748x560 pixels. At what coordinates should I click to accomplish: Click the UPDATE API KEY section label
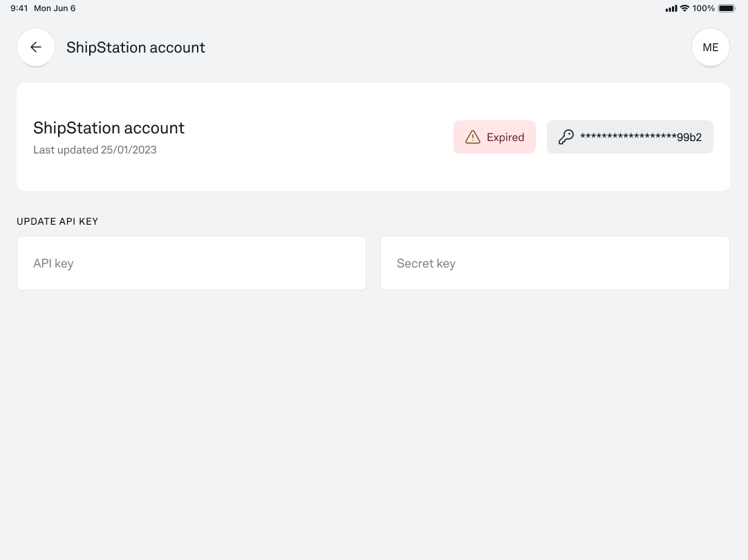(x=57, y=221)
